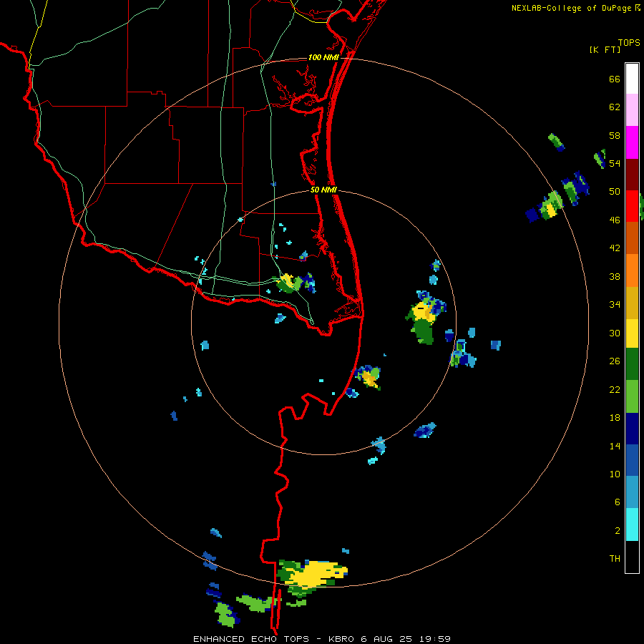644x644 pixels.
Task: Click the 'NEXLAB-College of DuPage' credit text
Action: coord(571,8)
